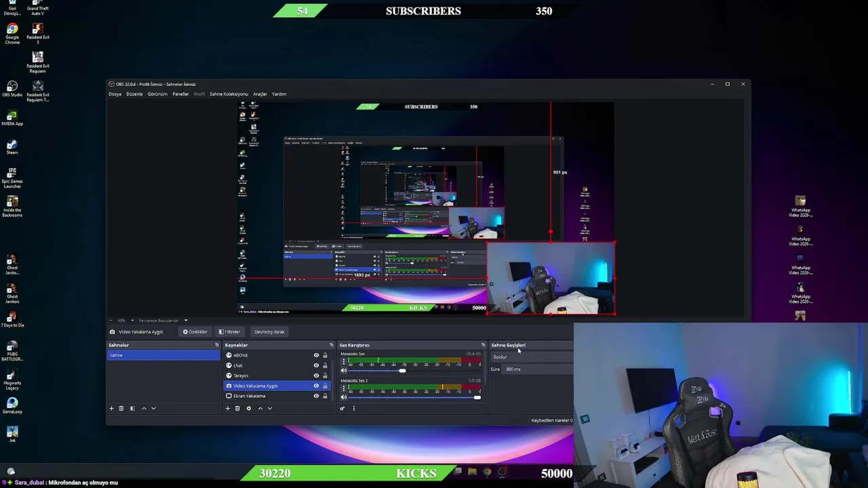
Task: Select 7 Days to Die desktop icon
Action: tap(12, 320)
